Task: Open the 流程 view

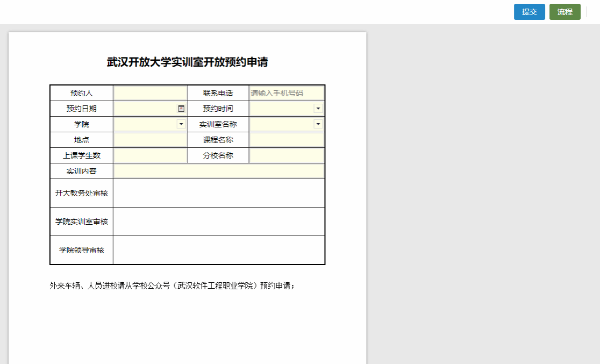Action: (x=565, y=12)
